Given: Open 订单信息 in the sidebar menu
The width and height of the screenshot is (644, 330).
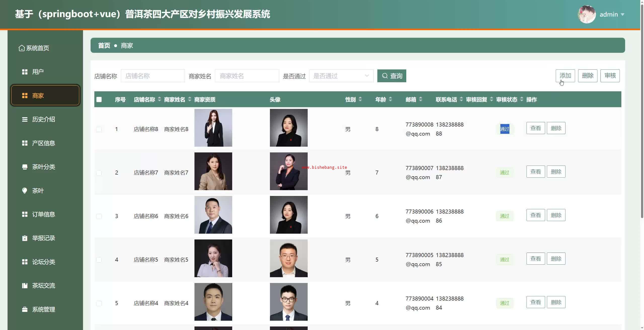Looking at the screenshot, I should click(x=43, y=214).
